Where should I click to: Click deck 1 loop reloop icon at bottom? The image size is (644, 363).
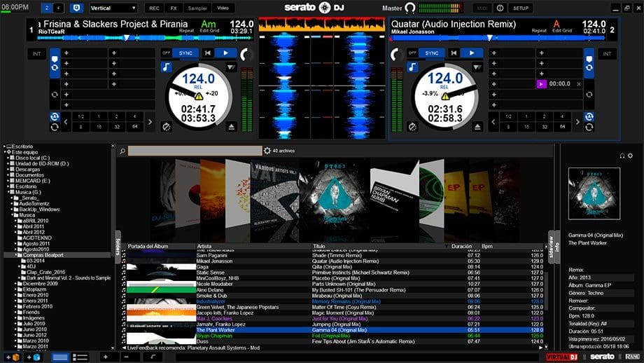coord(55,127)
